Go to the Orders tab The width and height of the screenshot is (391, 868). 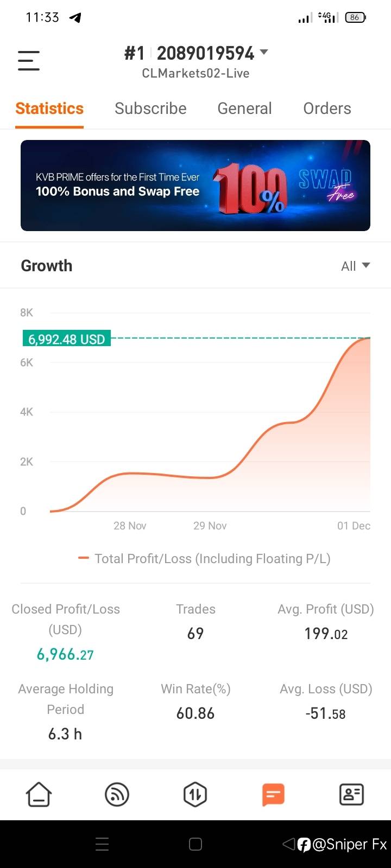click(x=327, y=108)
